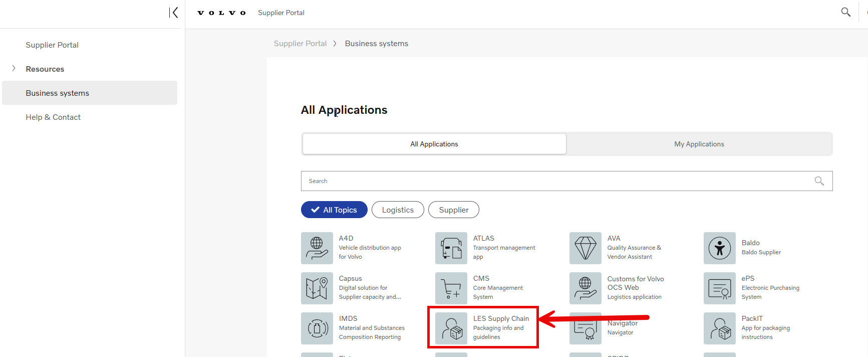This screenshot has width=868, height=357.
Task: Open the ePS application link
Action: 748,278
